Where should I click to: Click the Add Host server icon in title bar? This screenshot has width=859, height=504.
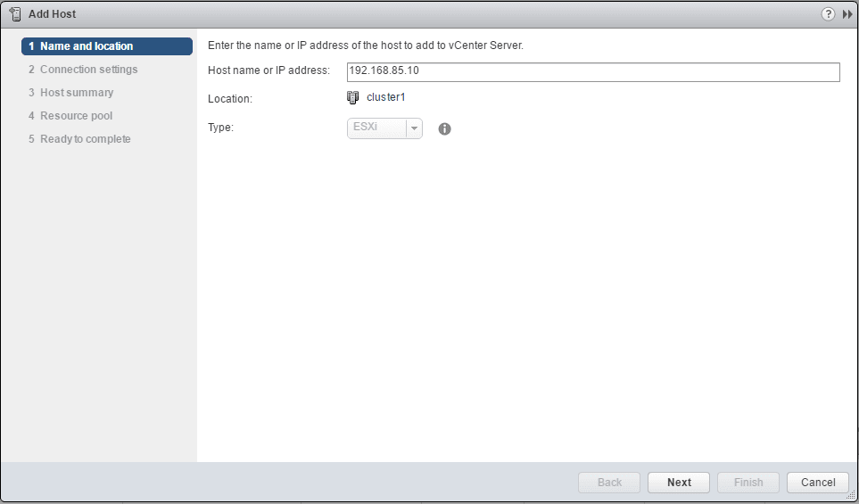tap(15, 14)
